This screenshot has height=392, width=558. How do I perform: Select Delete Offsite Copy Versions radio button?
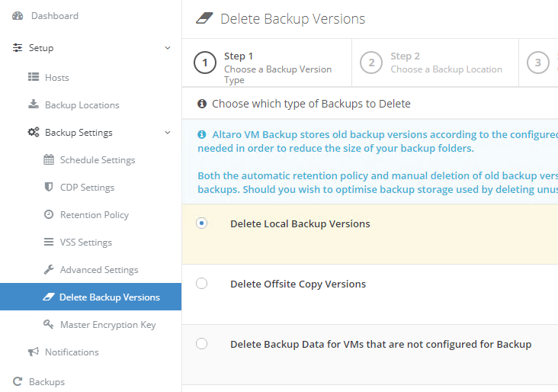201,284
